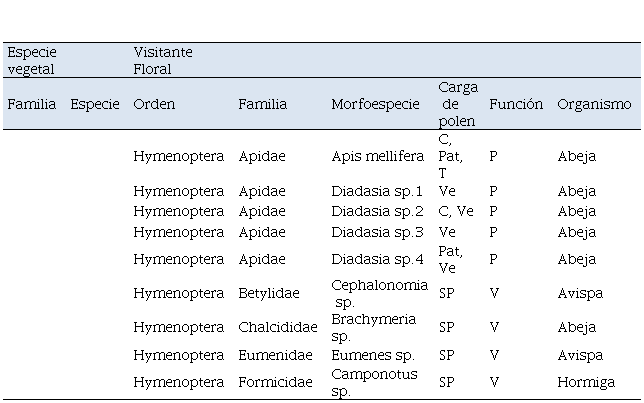The image size is (644, 403).
Task: Click the 'Especie vegetal' header cell
Action: [32, 60]
